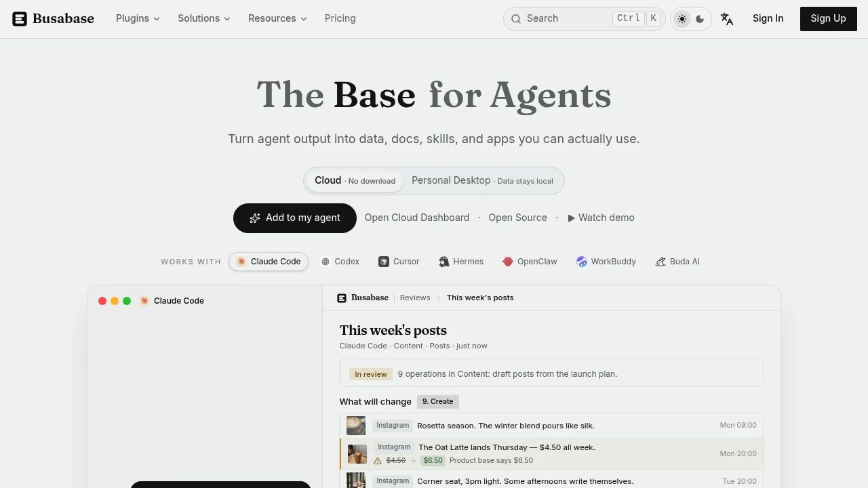Viewport: 868px width, 488px height.
Task: Click Sign In link
Action: click(768, 18)
